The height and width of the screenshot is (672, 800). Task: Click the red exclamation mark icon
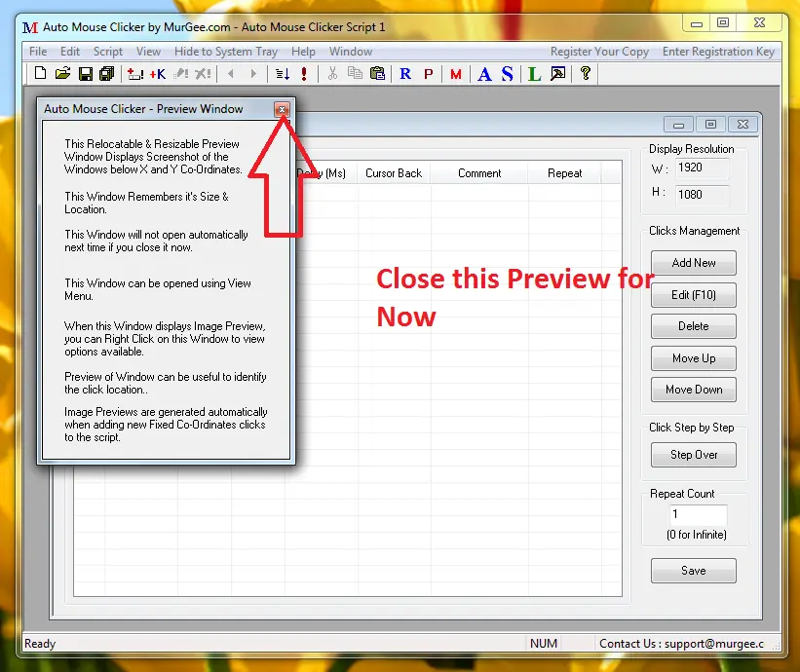coord(304,74)
